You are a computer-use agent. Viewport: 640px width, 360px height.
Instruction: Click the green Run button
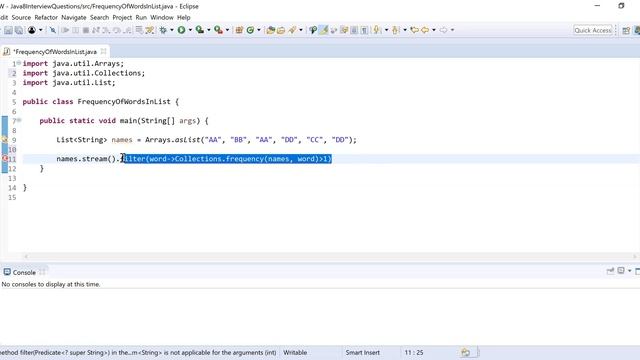coord(181,30)
